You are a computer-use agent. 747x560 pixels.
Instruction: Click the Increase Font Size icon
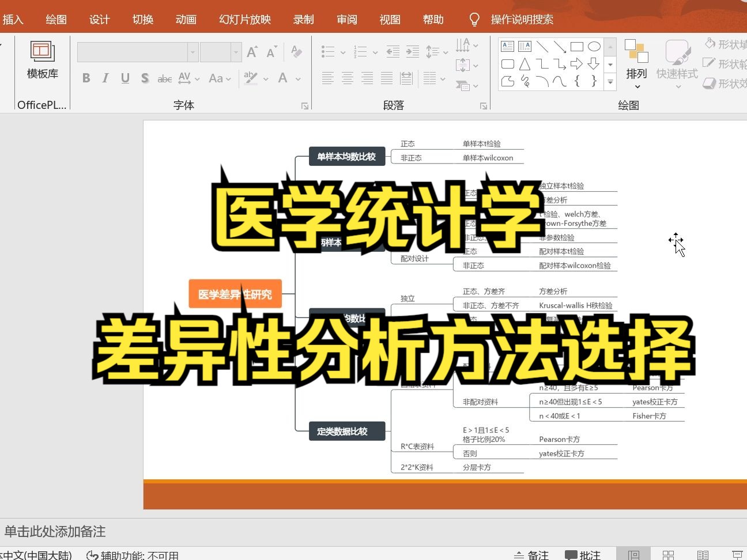pyautogui.click(x=252, y=52)
